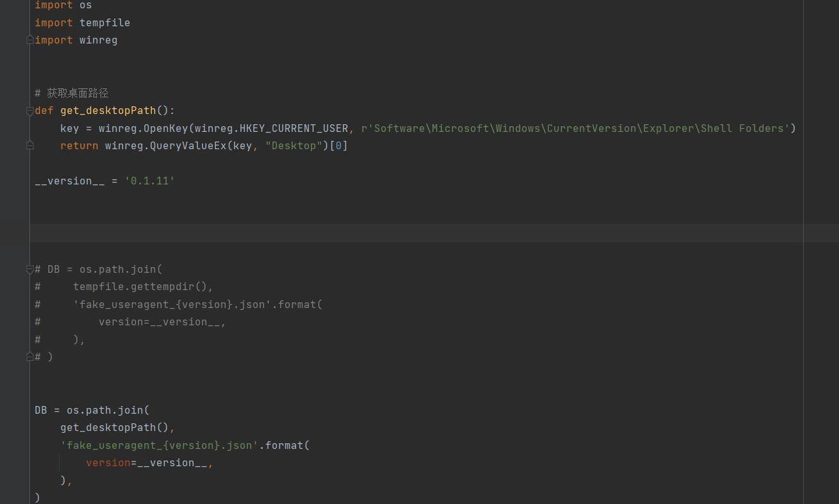This screenshot has height=504, width=839.
Task: Collapse the get_desktopPath function body
Action: coord(29,110)
